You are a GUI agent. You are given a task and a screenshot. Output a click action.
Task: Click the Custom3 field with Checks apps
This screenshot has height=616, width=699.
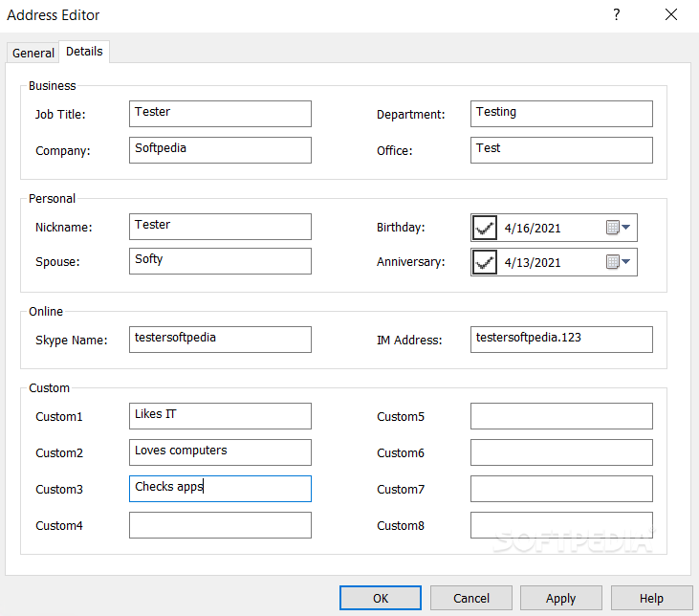(x=220, y=489)
